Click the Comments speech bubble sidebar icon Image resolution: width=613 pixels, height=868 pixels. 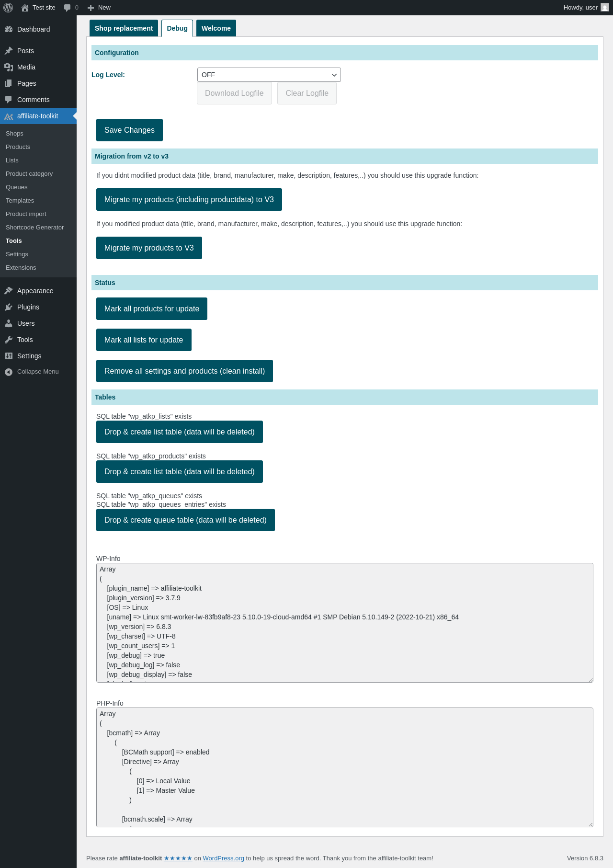[x=9, y=100]
